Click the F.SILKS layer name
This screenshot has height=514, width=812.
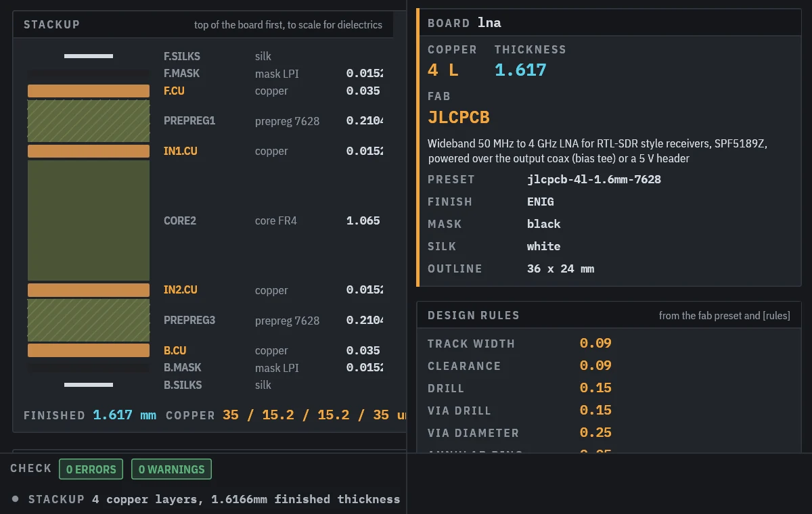(x=182, y=56)
